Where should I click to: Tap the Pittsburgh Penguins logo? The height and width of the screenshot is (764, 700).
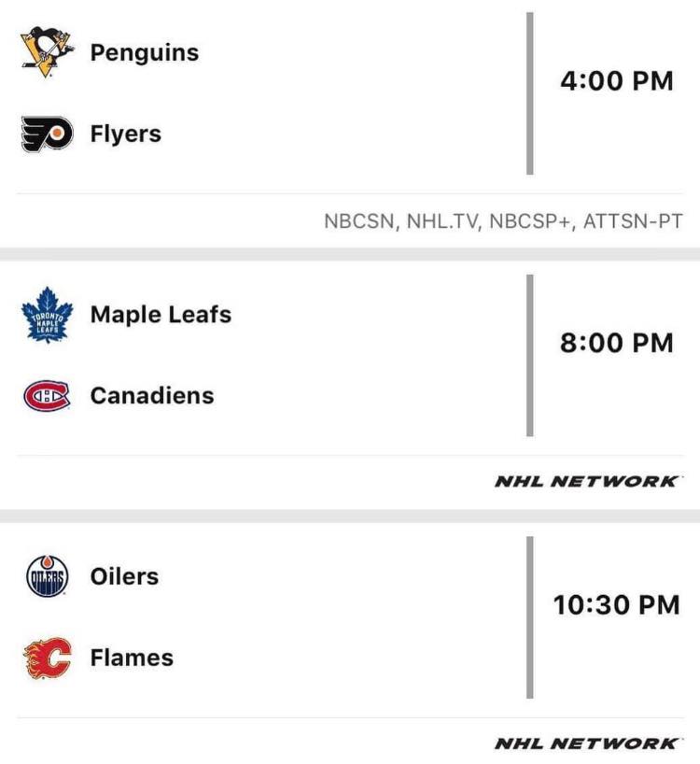[x=48, y=52]
